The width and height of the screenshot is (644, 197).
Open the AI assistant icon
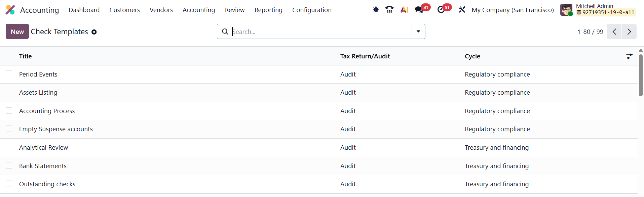click(404, 10)
